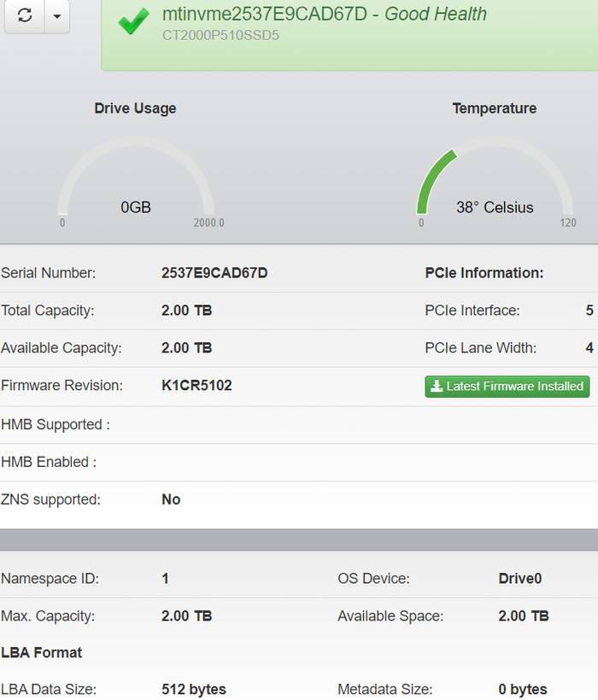The width and height of the screenshot is (598, 700).
Task: Click the 0GB drive usage reading
Action: point(136,207)
